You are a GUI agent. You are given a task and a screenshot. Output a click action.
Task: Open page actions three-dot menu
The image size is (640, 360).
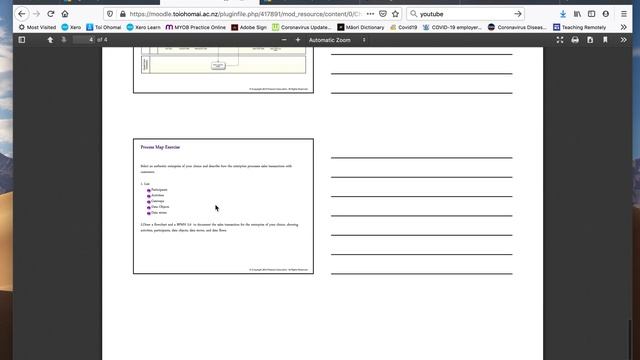click(x=370, y=14)
